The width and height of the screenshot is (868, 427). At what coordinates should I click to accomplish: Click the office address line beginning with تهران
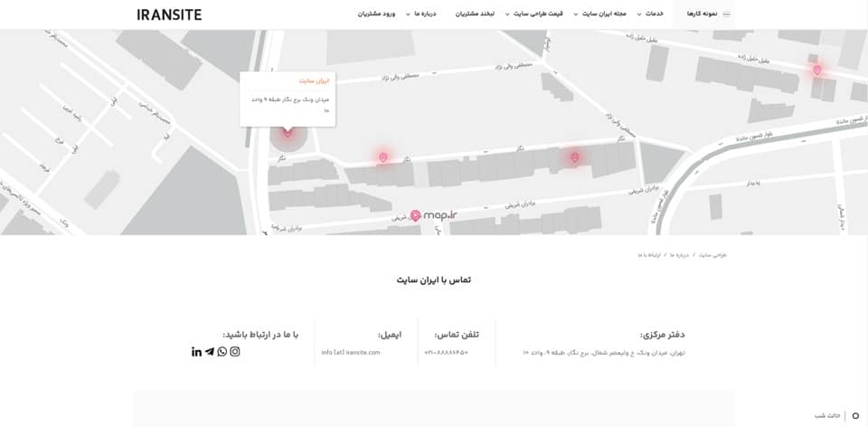coord(604,352)
